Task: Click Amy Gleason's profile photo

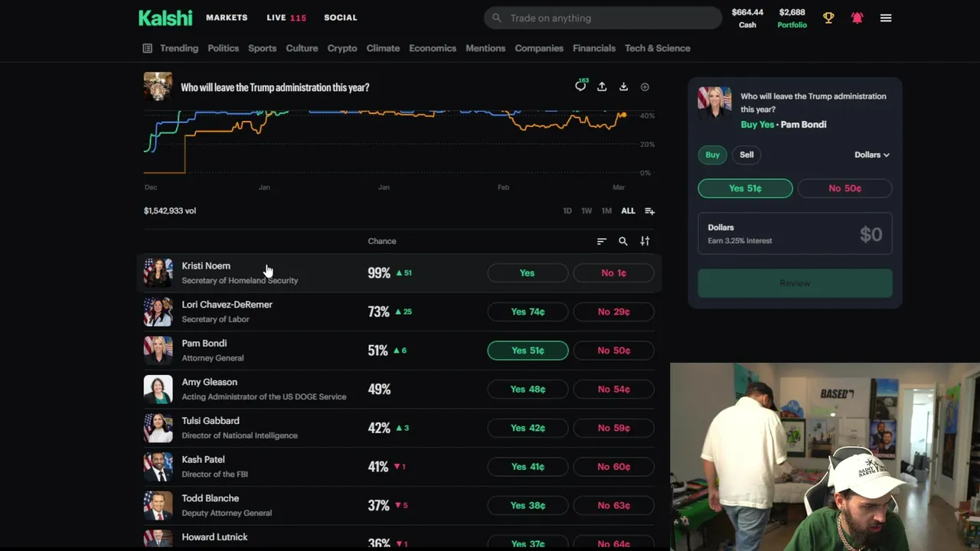Action: (x=158, y=389)
